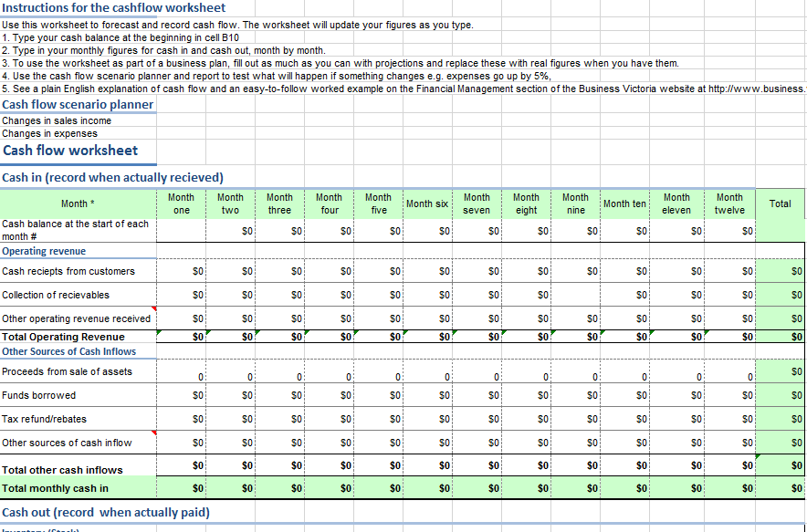Select Proceeds from sale of assets Month twelve cell
Image resolution: width=807 pixels, height=532 pixels.
click(x=729, y=371)
